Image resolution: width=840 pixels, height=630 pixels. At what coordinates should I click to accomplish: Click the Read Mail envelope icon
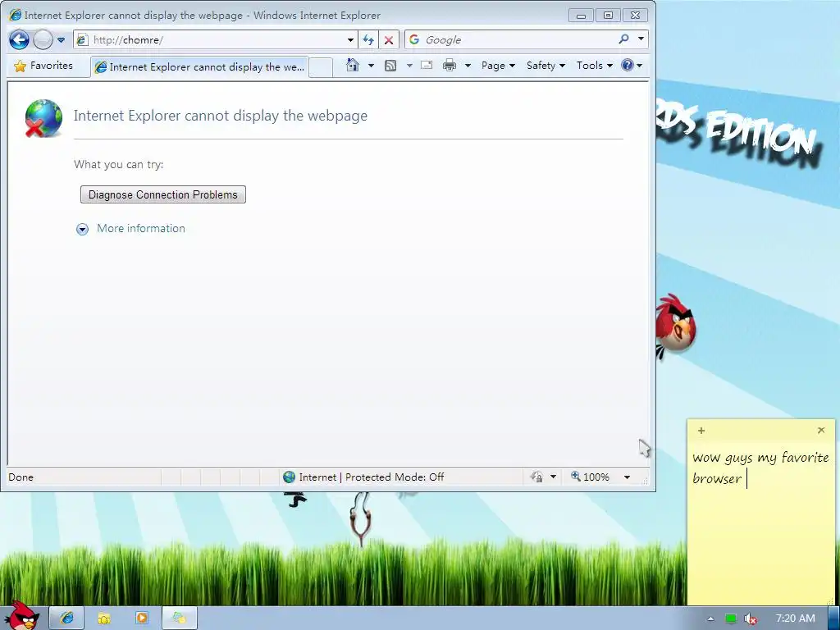pyautogui.click(x=427, y=66)
